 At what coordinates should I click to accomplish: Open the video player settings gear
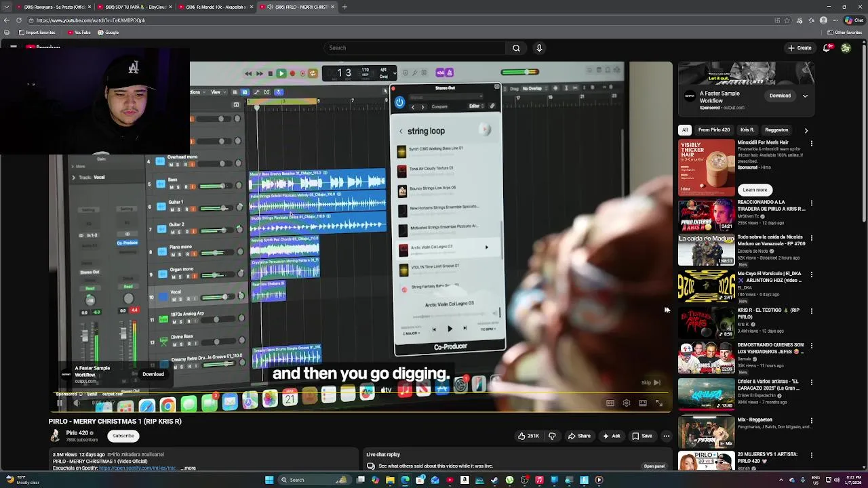pos(627,403)
